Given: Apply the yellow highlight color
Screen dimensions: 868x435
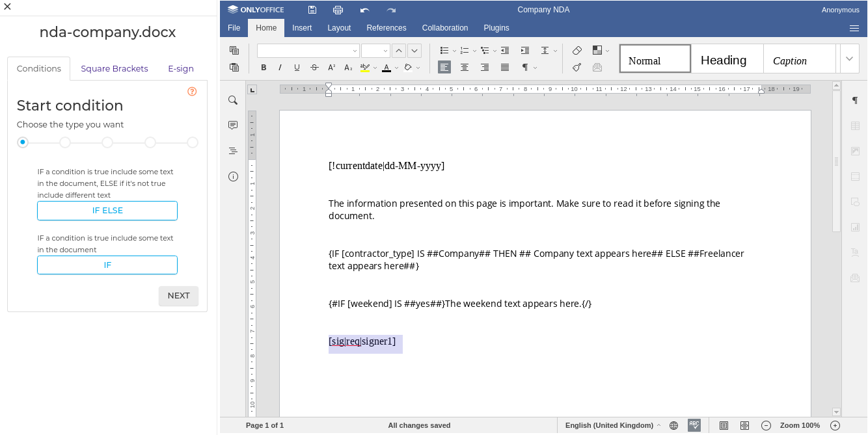Looking at the screenshot, I should (366, 67).
